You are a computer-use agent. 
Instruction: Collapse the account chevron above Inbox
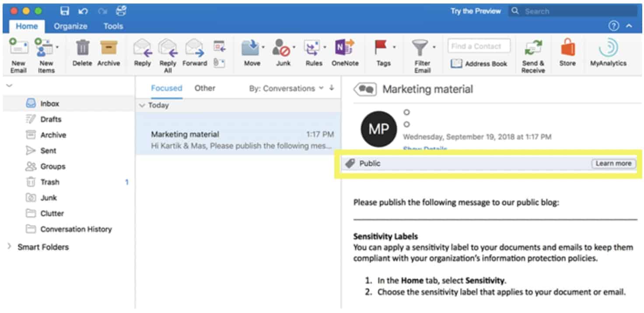coord(9,85)
